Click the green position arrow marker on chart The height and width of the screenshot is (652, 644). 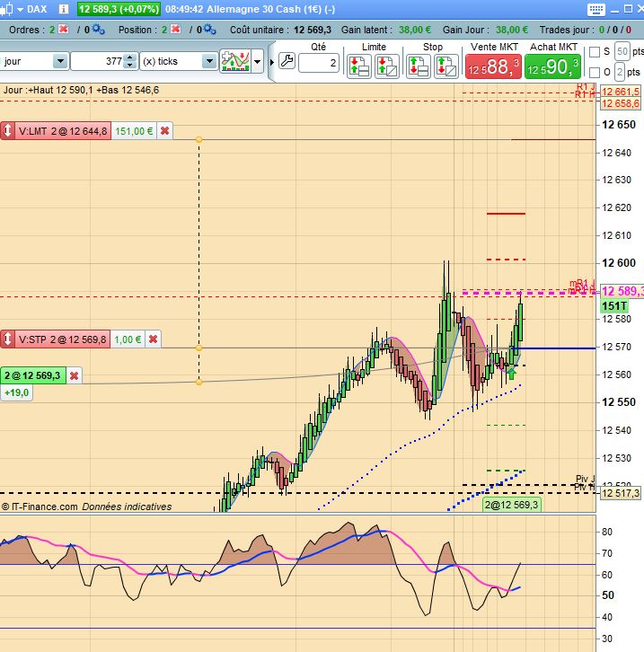coord(512,374)
